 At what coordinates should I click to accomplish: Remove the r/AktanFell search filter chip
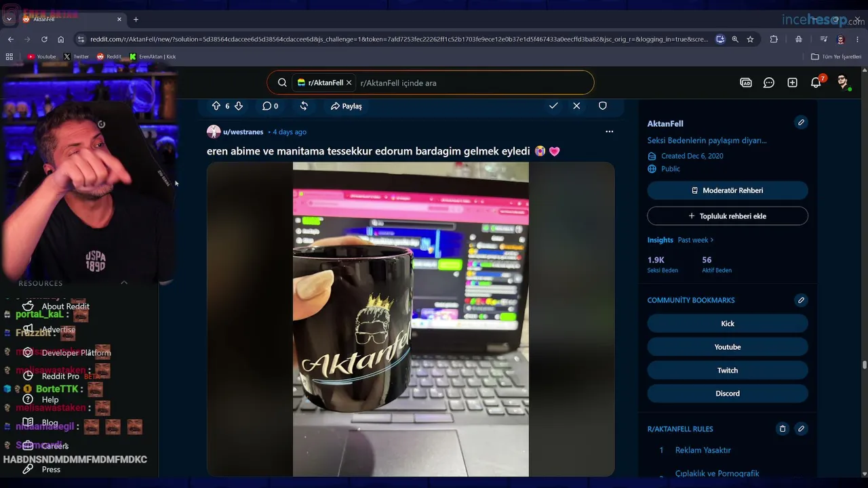[x=349, y=83]
